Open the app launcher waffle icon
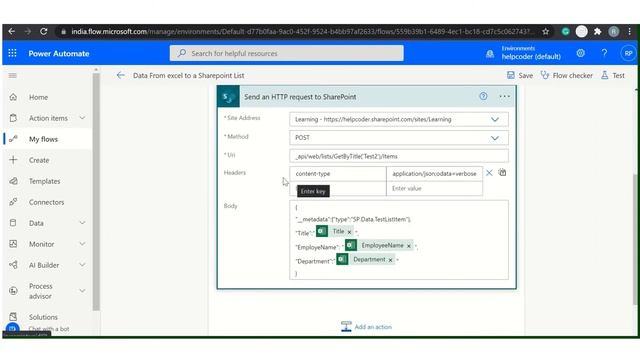 coord(12,53)
